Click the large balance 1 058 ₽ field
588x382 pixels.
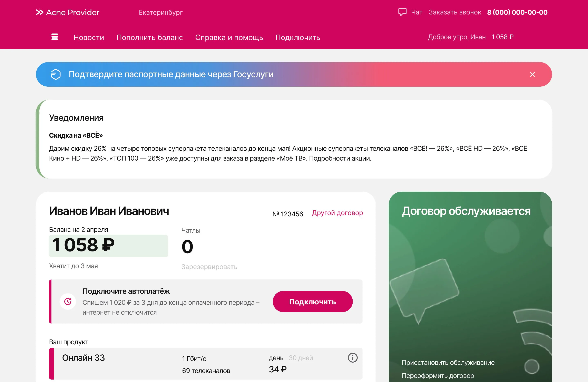108,246
